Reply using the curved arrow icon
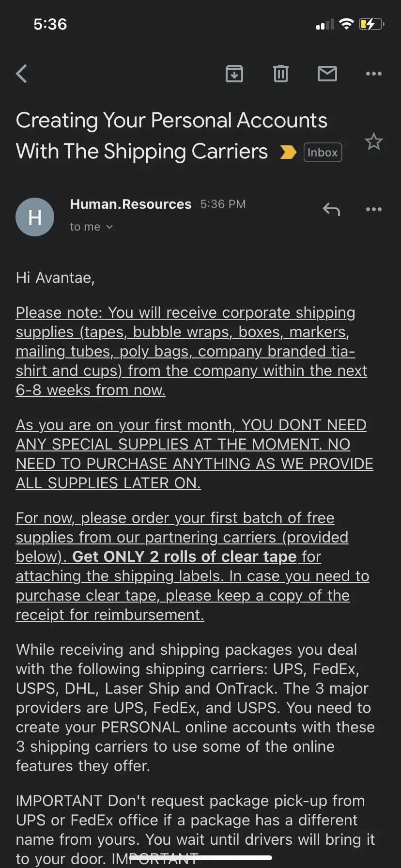 coord(332,209)
